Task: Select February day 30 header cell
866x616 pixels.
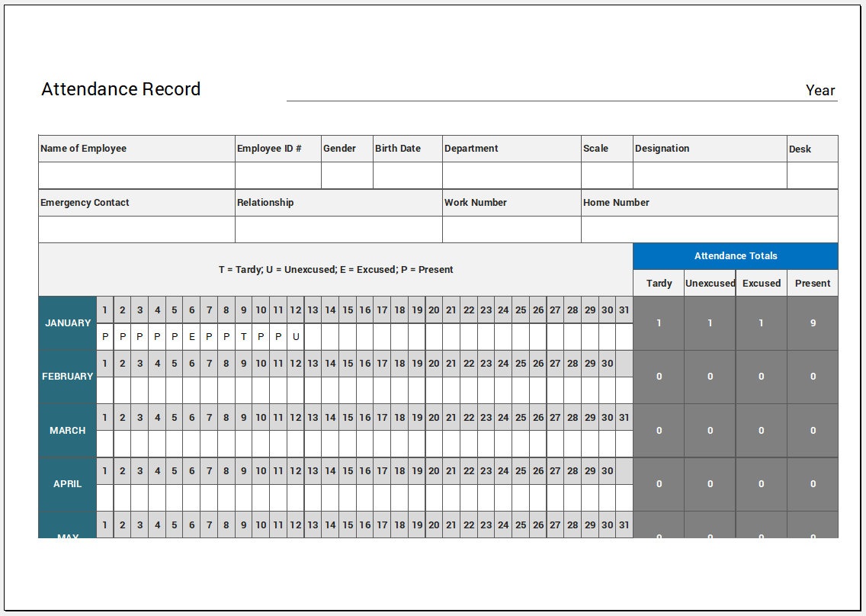Action: point(607,364)
